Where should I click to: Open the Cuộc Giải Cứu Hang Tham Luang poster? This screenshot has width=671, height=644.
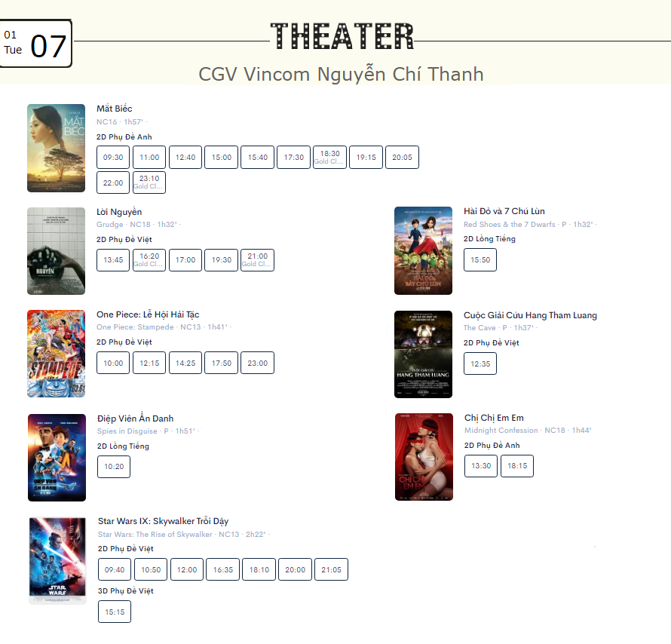tap(423, 354)
